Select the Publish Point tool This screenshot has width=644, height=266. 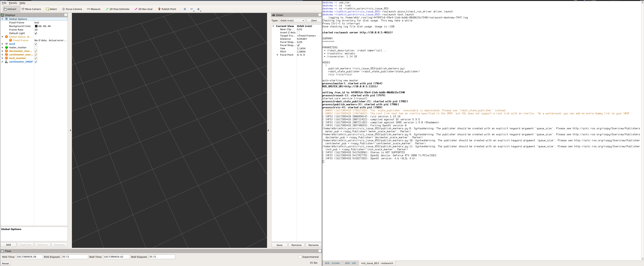[167, 9]
